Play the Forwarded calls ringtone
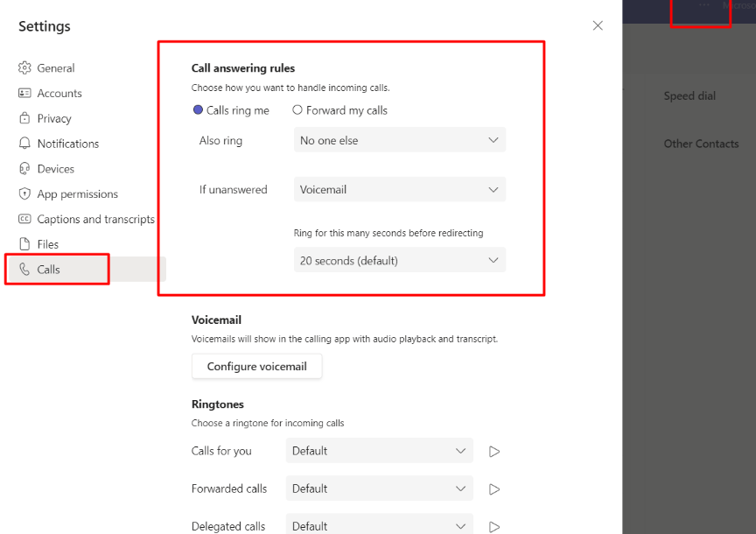This screenshot has height=534, width=756. pyautogui.click(x=494, y=489)
